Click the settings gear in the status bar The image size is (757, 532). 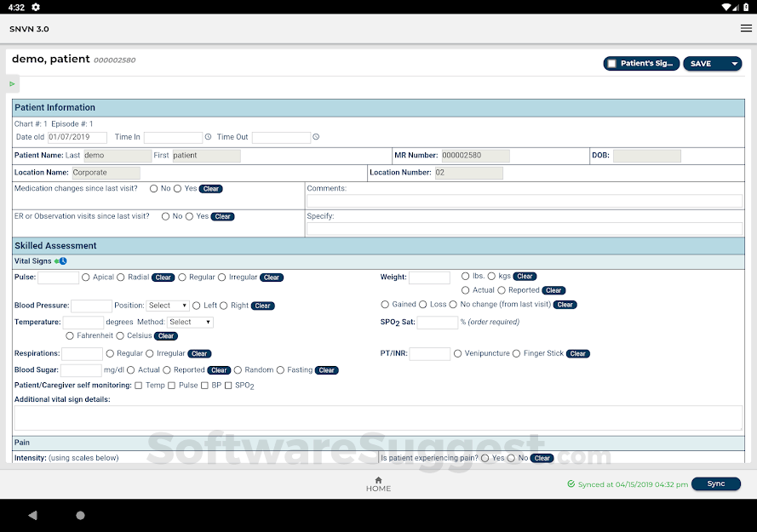pos(34,7)
